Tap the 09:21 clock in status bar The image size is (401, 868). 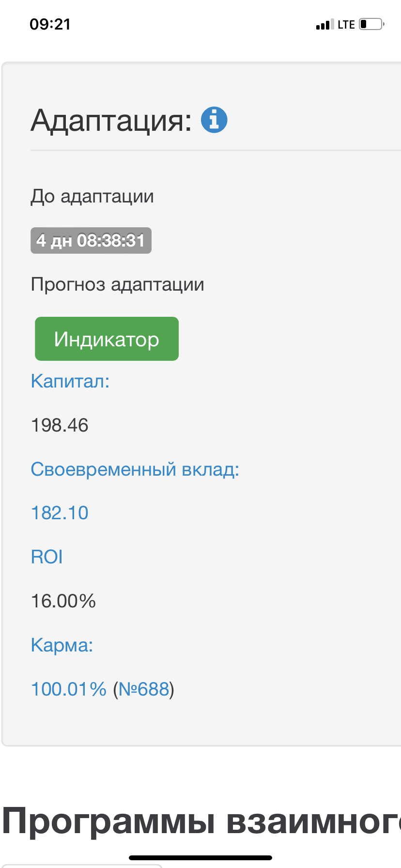click(50, 24)
